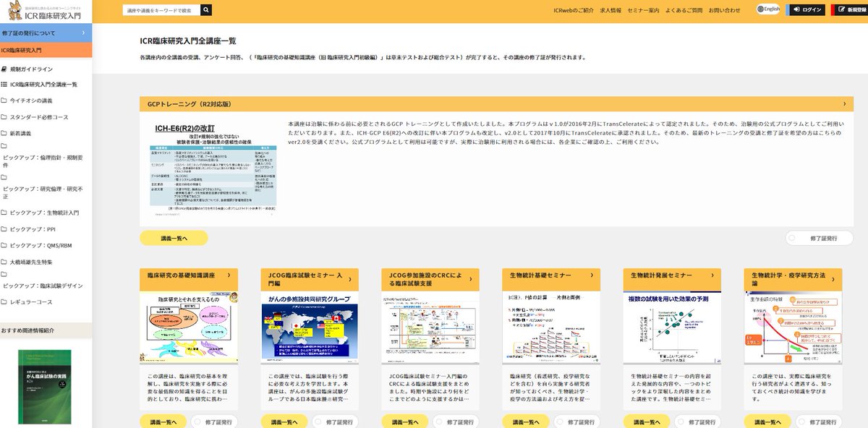The image size is (868, 428).
Task: Click the がん臨床試験の実践 book cover
Action: [45, 388]
